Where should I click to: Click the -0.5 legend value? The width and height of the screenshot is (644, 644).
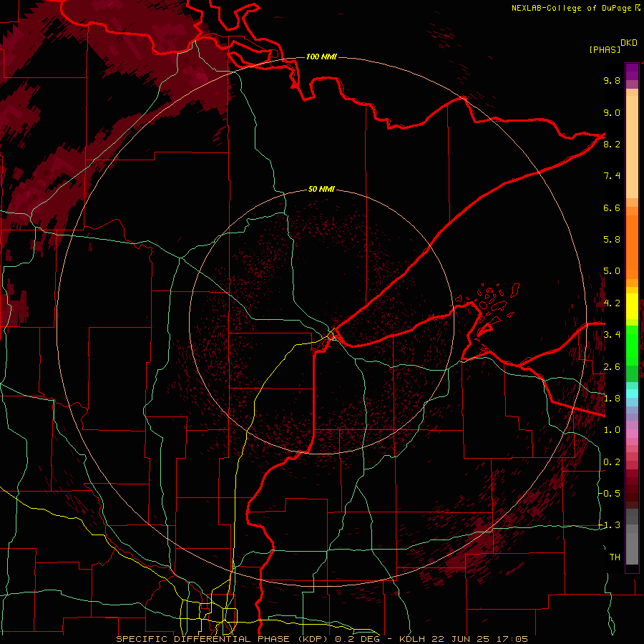pyautogui.click(x=610, y=494)
